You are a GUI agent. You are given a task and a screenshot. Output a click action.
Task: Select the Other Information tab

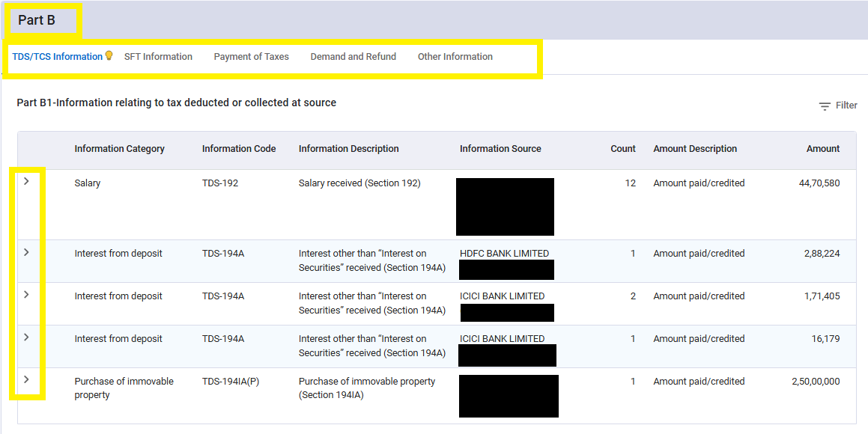pyautogui.click(x=455, y=56)
